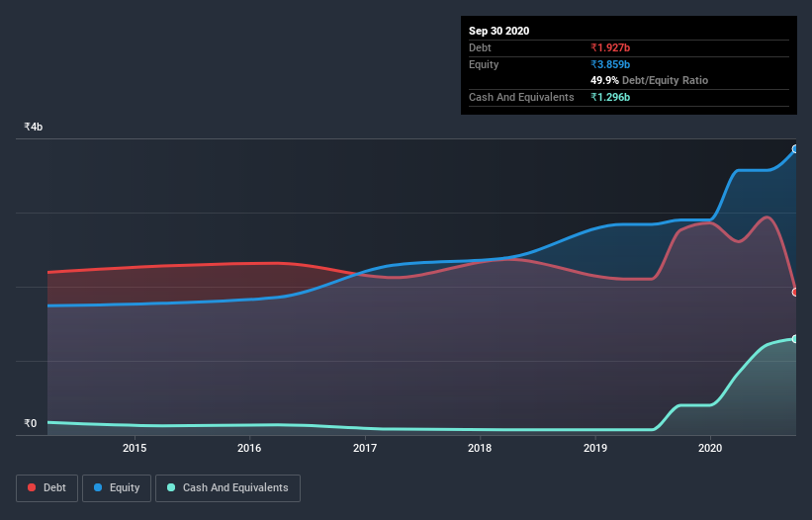Screen dimensions: 812x520
Task: Click the ₹1.296b cash value
Action: click(x=610, y=97)
